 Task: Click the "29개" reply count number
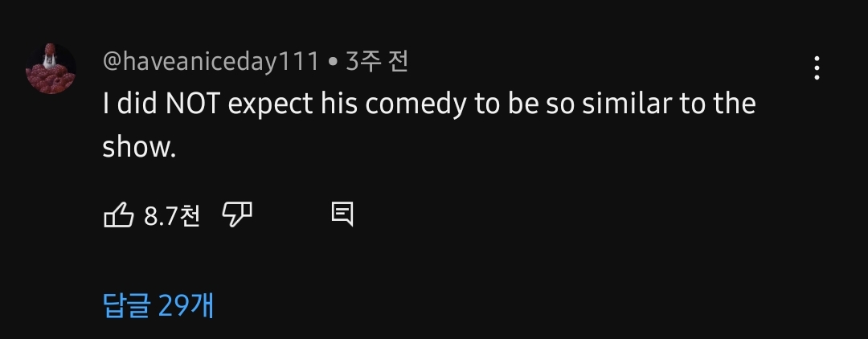coord(186,306)
